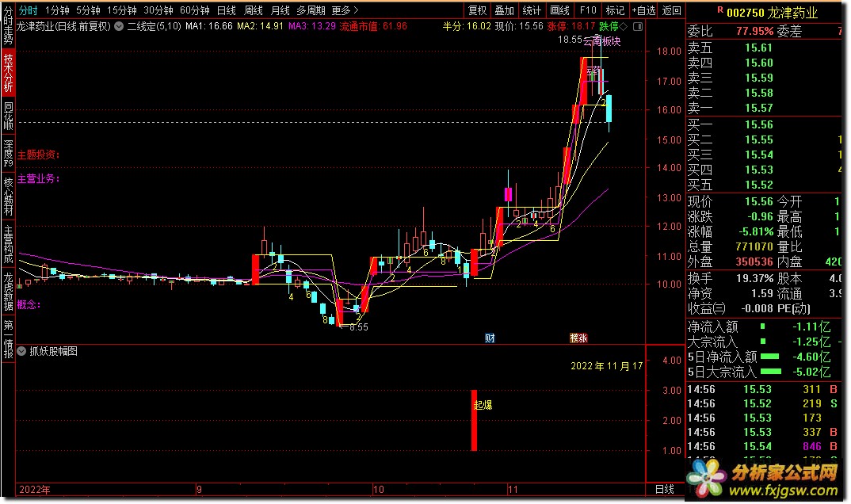Select the 30分钟 period tab
The height and width of the screenshot is (504, 851).
click(x=158, y=10)
